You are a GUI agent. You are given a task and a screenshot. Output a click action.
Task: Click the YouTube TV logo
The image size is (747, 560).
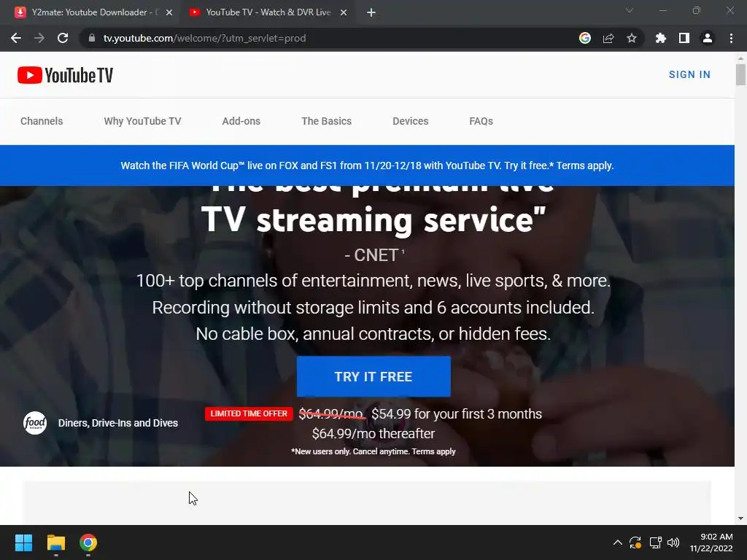pos(65,75)
